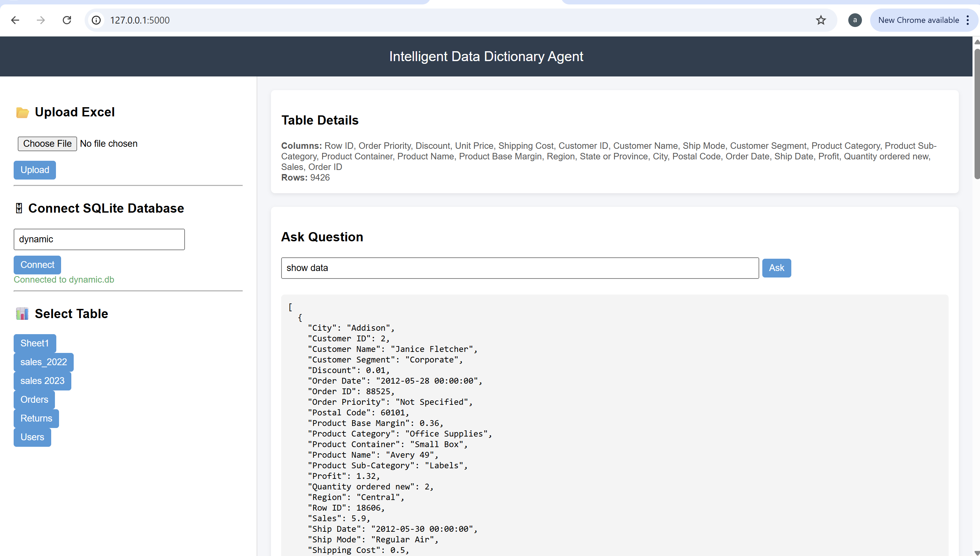Click the SQLite database name field

(99, 239)
